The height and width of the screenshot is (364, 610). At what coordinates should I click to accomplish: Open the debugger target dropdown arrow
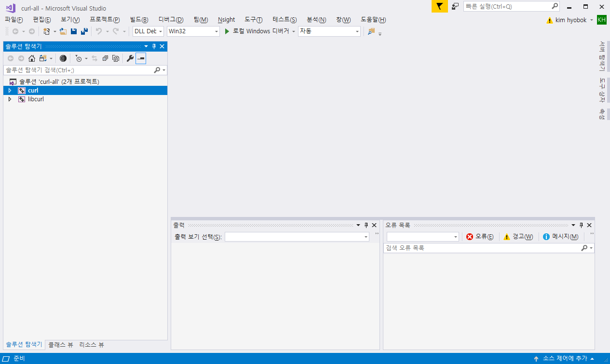coord(293,31)
